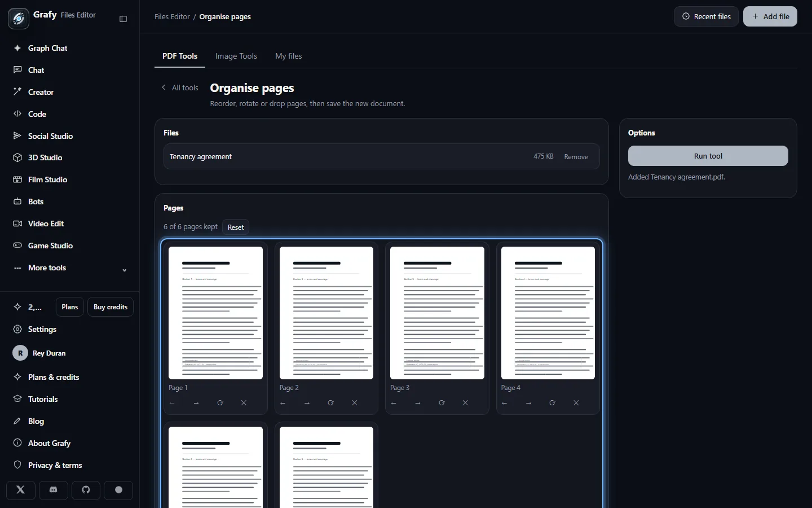Click Buy credits button
The height and width of the screenshot is (508, 812).
111,307
